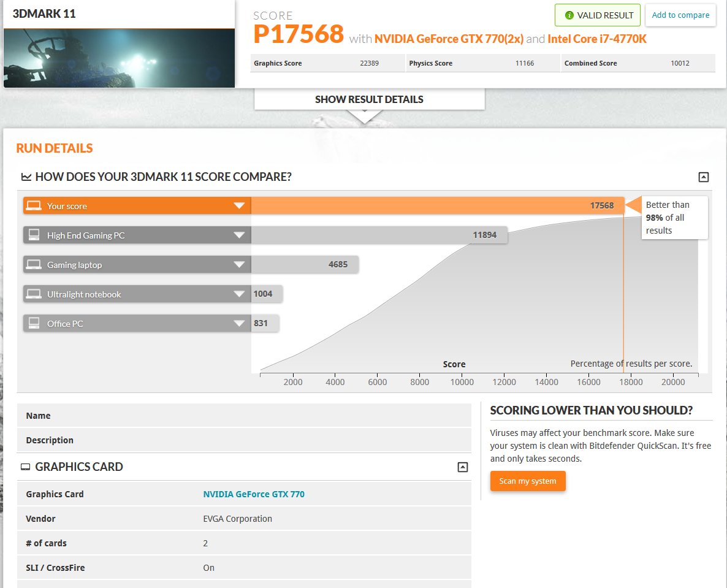Click the monitor icon next to GRAPHICS CARD heading
Screen dimensions: 727x588
tap(26, 467)
